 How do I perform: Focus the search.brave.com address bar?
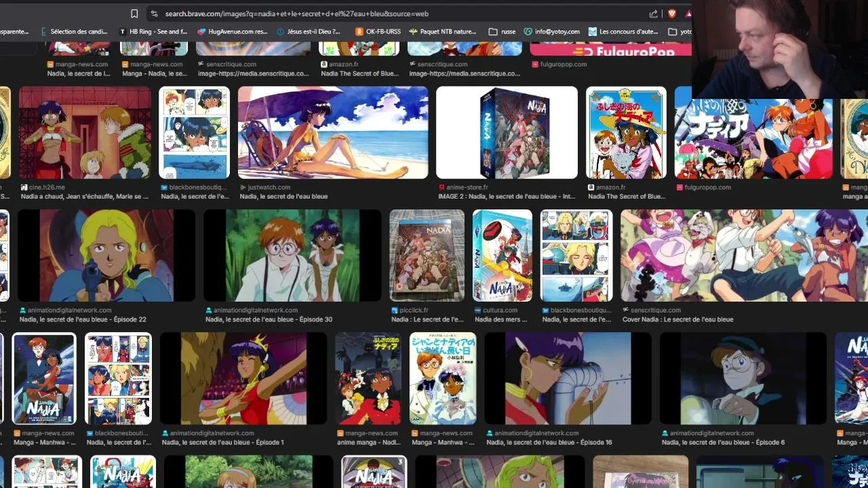coord(400,14)
